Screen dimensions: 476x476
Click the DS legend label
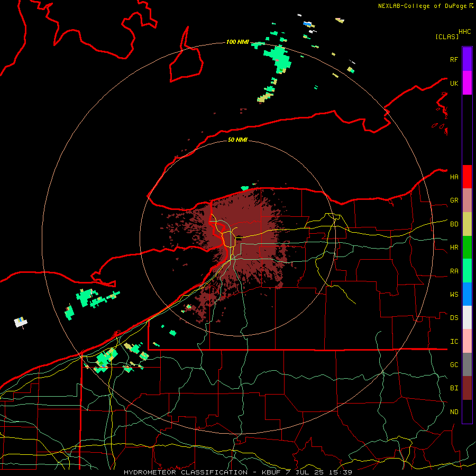[454, 318]
